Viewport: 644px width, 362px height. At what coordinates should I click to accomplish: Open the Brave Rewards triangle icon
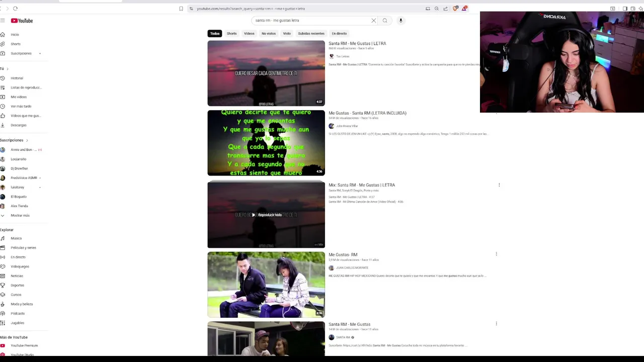click(x=464, y=9)
